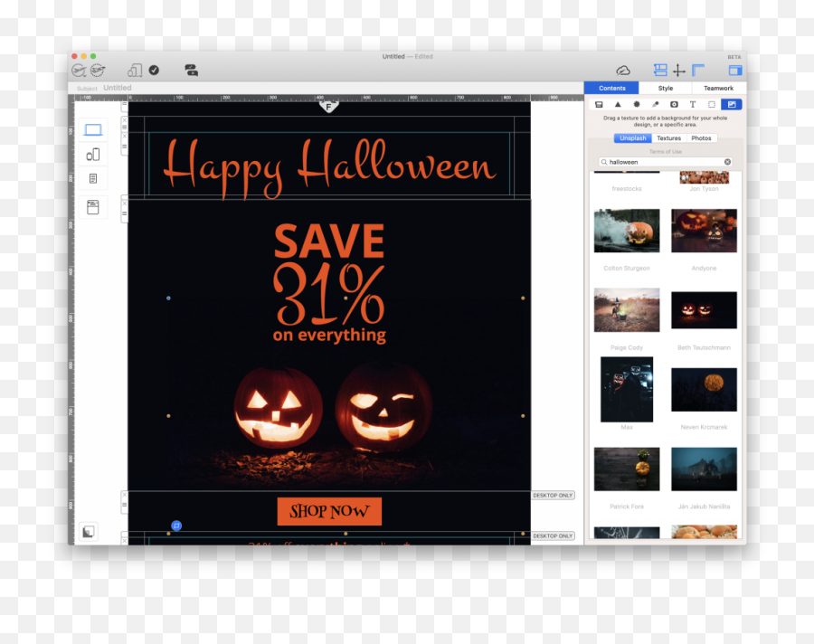
Task: Open the device preview toolbar icon
Action: pyautogui.click(x=135, y=71)
